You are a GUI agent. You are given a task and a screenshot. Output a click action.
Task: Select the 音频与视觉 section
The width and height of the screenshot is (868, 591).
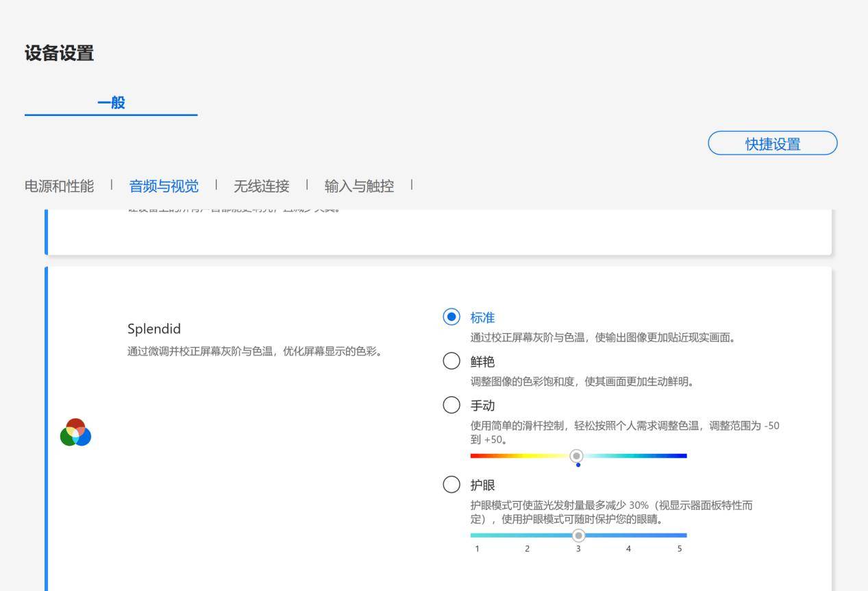[164, 186]
